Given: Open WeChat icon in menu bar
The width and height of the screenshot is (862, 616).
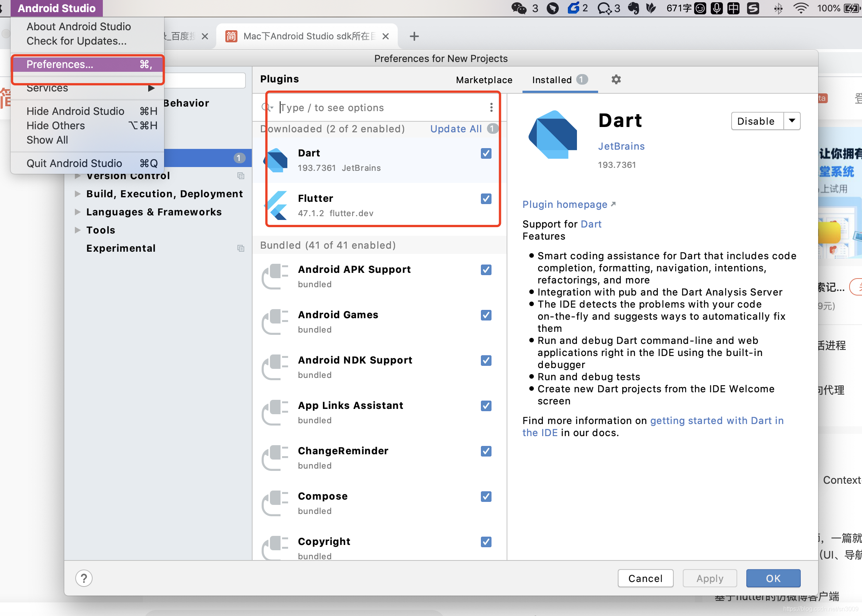Looking at the screenshot, I should [x=519, y=8].
